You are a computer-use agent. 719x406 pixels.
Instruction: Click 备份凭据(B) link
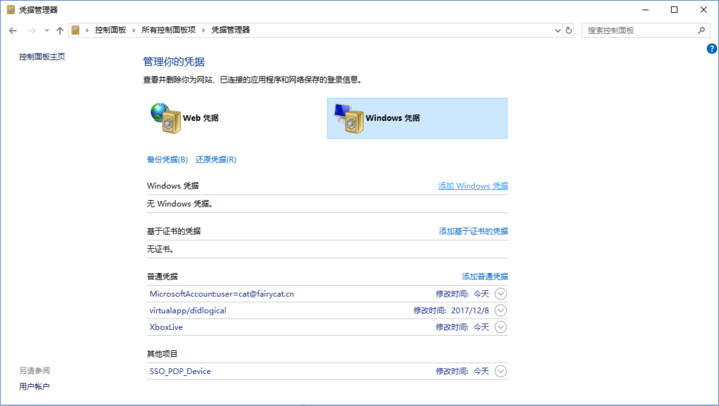pos(167,160)
